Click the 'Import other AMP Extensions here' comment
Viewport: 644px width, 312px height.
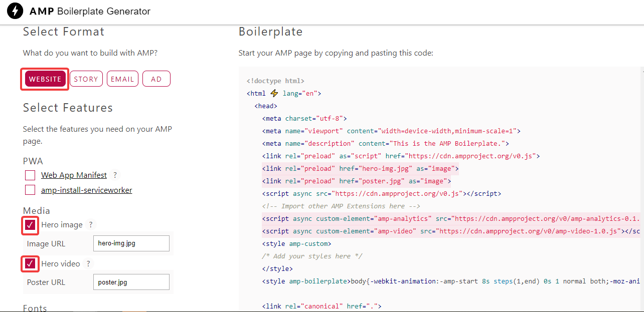(341, 206)
